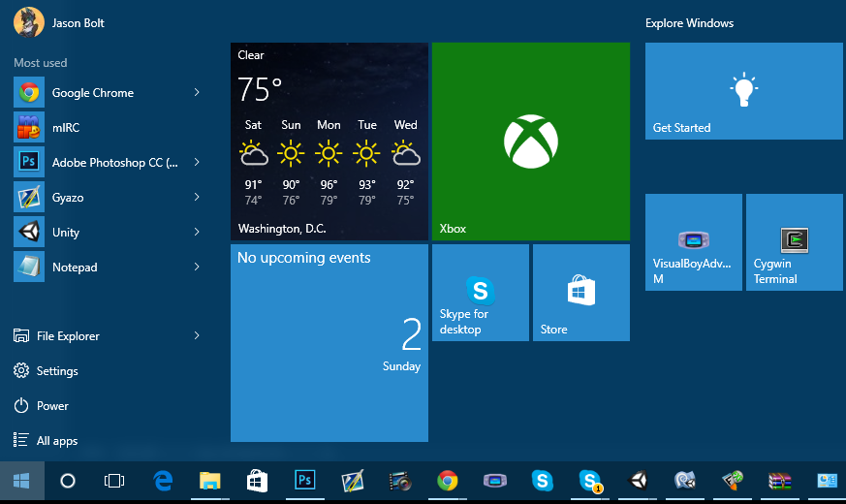Click the Skype taskbar icon without a badge
Screen dimensions: 846x504
(543, 481)
